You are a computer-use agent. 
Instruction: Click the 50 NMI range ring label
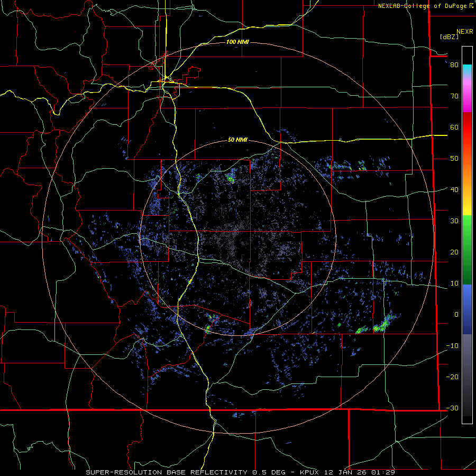[x=237, y=140]
